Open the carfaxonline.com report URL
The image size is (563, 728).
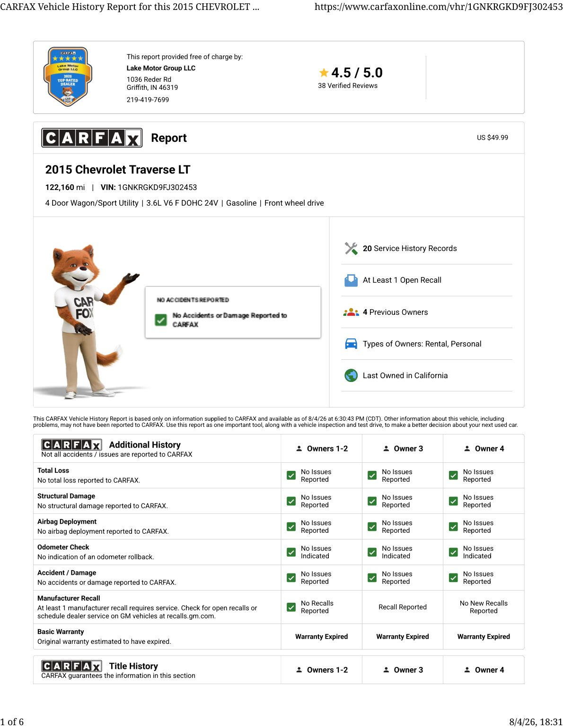click(439, 7)
